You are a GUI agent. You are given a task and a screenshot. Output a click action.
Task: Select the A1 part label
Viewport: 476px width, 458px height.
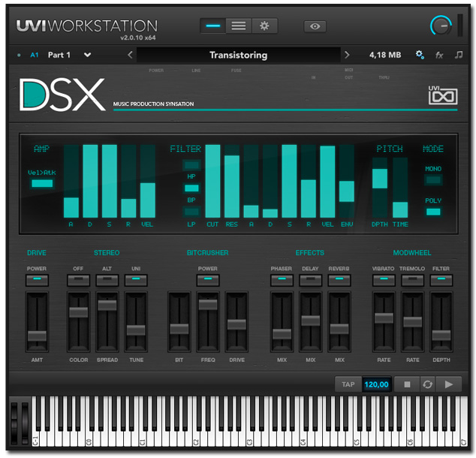(35, 55)
